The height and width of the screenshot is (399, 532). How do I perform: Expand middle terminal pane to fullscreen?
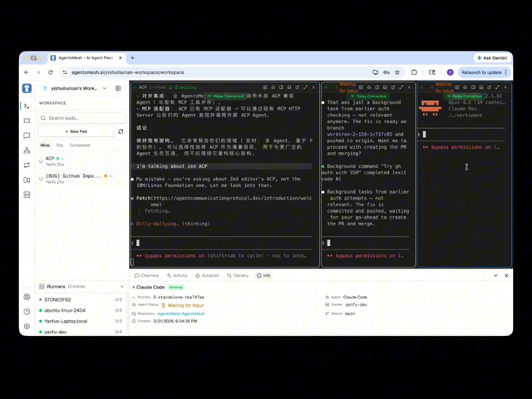point(401,87)
